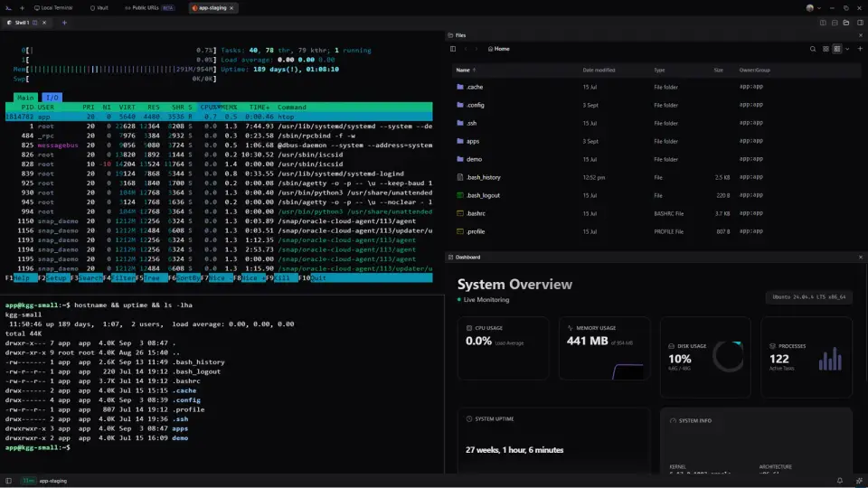868x488 pixels.
Task: Toggle the file browser folder icon
Action: click(x=846, y=23)
